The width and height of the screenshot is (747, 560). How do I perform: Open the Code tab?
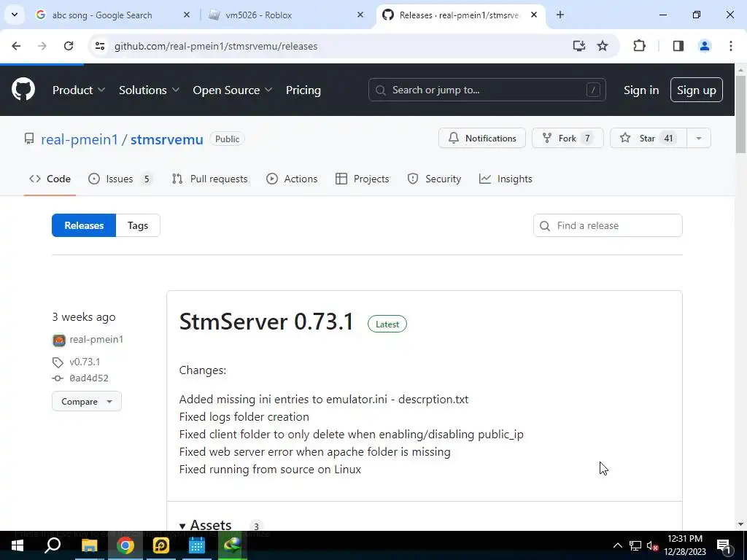coord(50,179)
